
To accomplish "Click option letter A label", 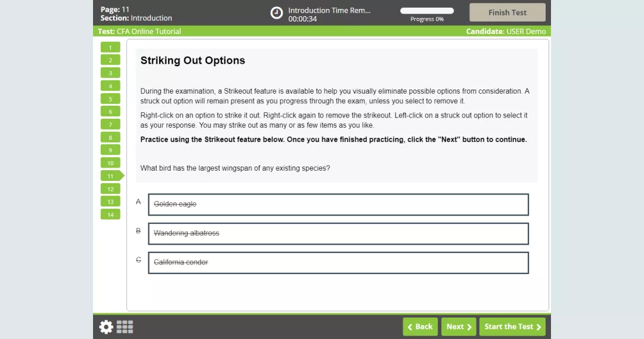I will (x=138, y=202).
